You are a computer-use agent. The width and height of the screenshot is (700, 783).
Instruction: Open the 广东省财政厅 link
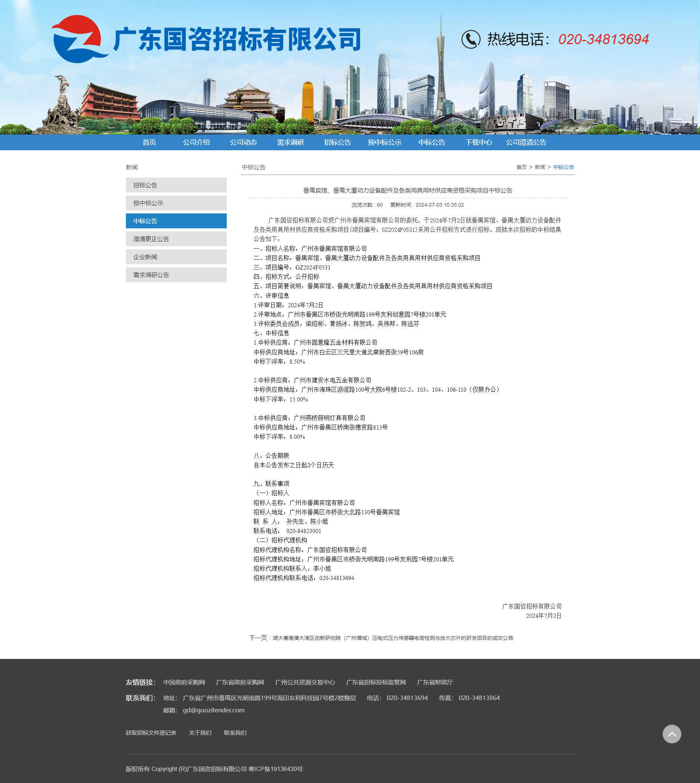click(x=435, y=682)
